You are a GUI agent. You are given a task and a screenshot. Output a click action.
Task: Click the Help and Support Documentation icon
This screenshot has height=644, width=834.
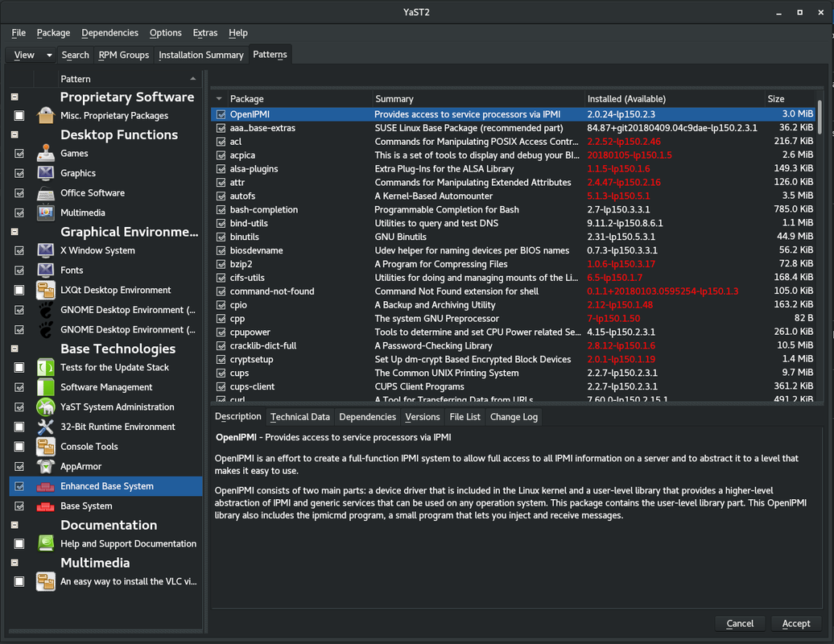[x=46, y=543]
